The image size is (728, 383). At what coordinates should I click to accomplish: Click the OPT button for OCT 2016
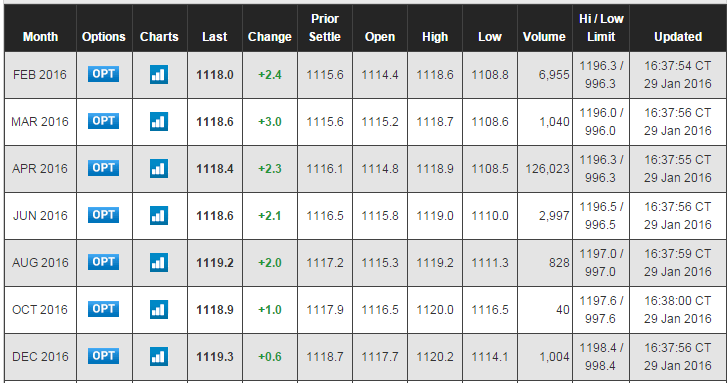click(104, 309)
